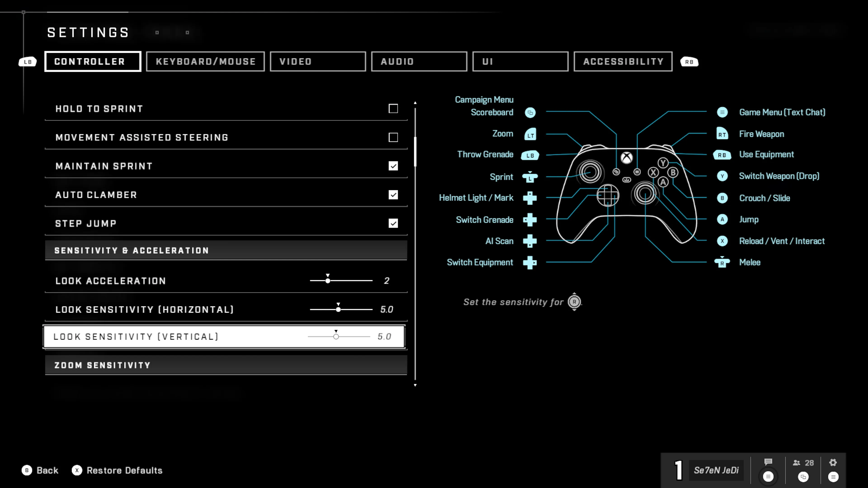Enable Movement Assisted Steering checkbox
Viewport: 868px width, 488px height.
click(393, 137)
